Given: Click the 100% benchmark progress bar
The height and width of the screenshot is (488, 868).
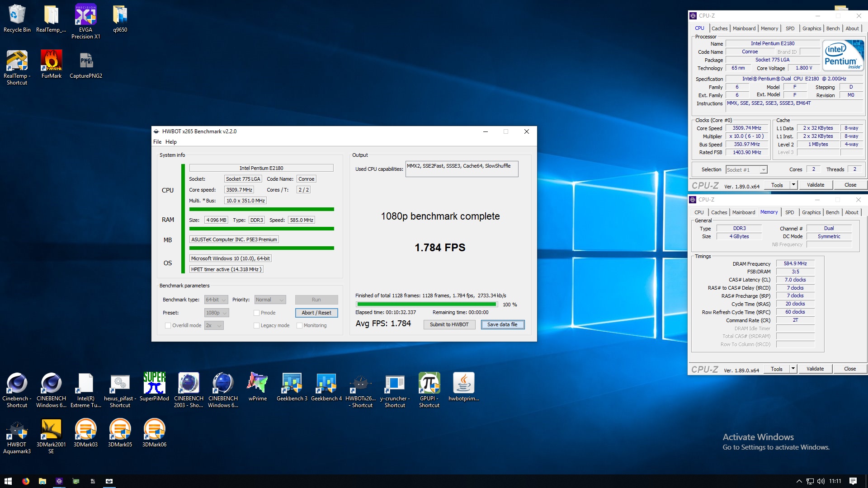Looking at the screenshot, I should pyautogui.click(x=426, y=305).
